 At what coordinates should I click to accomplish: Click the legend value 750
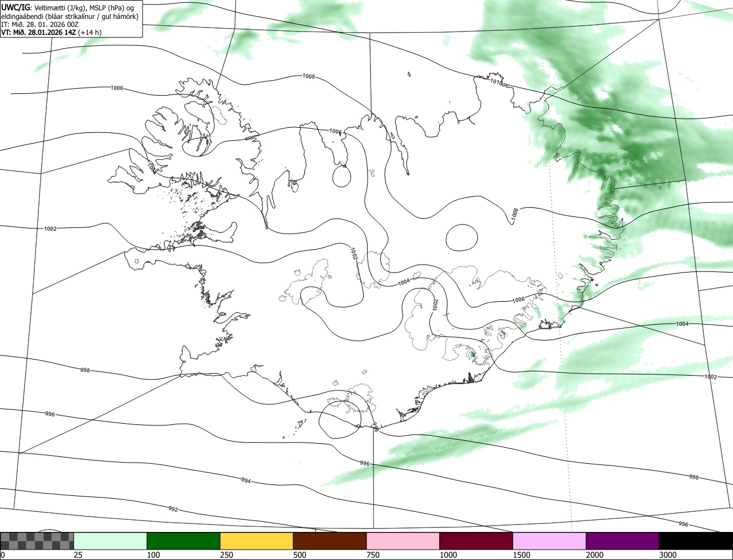[373, 555]
